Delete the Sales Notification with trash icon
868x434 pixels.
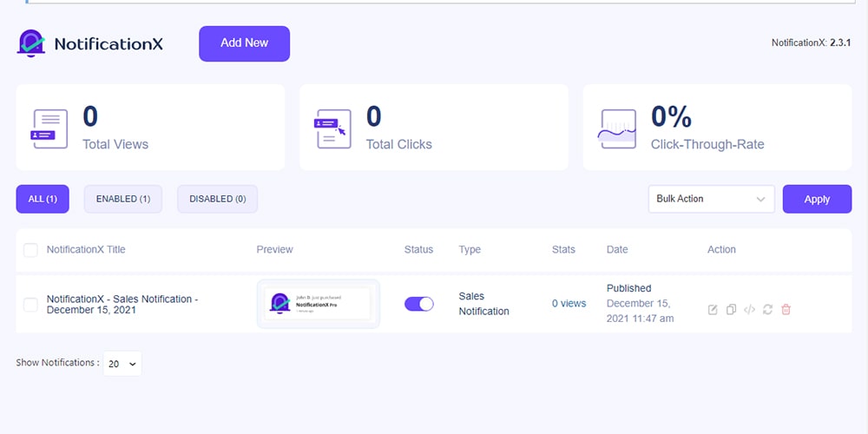click(x=786, y=310)
